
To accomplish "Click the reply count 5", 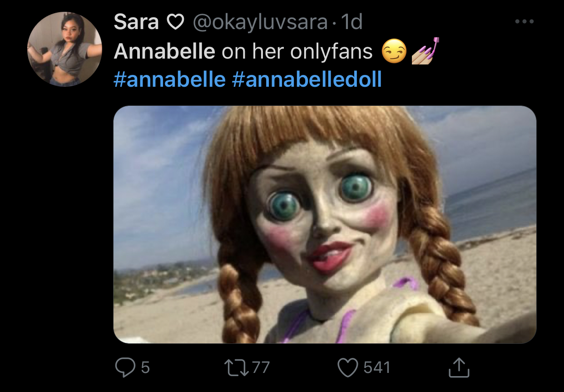I will click(145, 367).
